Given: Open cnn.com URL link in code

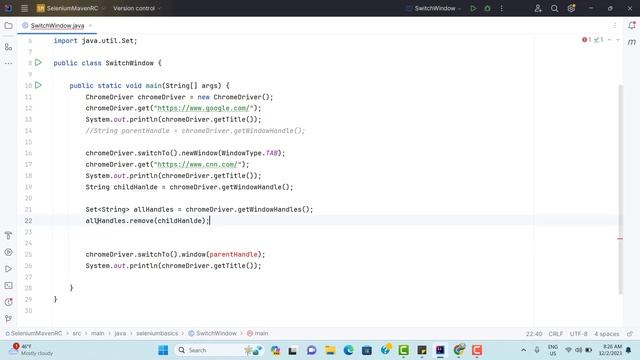Looking at the screenshot, I should click(x=197, y=164).
